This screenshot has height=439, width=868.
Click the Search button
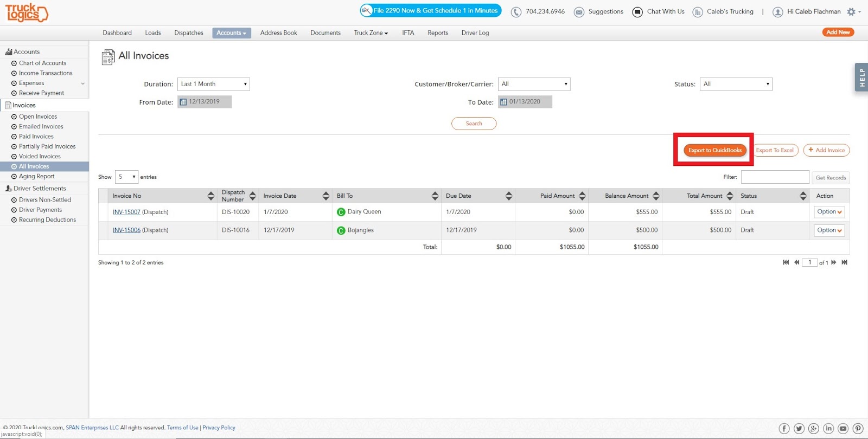click(474, 124)
